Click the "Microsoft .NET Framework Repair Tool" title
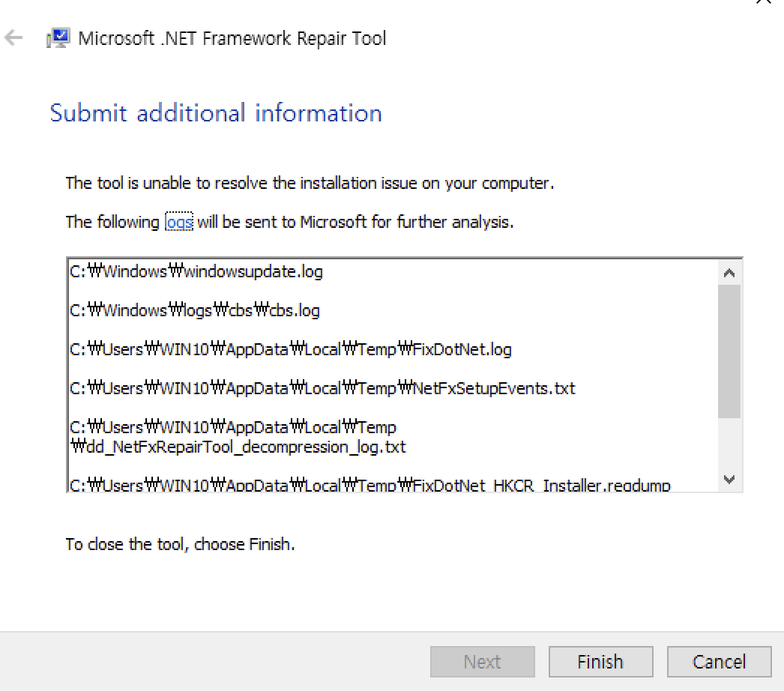 tap(232, 38)
